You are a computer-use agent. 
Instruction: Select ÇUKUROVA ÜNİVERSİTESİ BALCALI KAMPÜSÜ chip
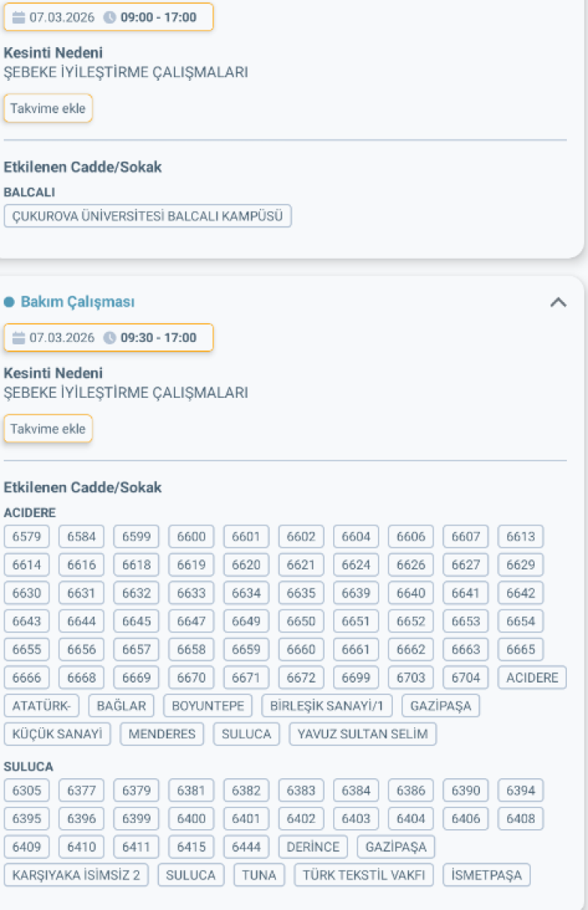tap(147, 216)
